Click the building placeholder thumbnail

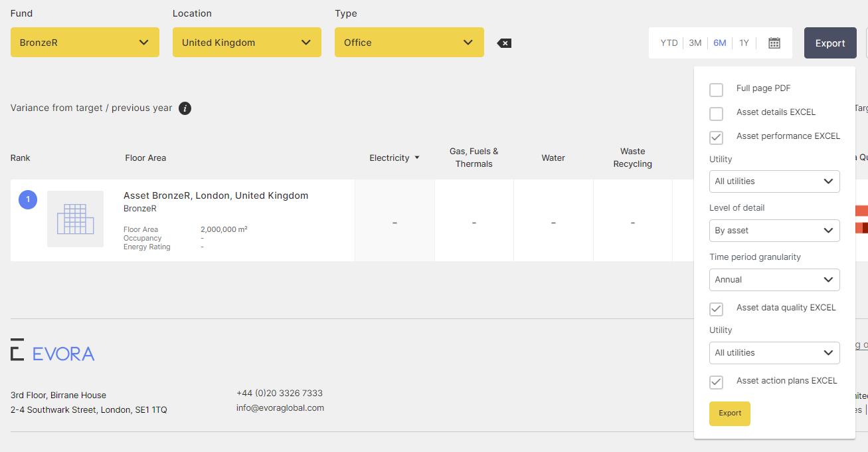click(75, 219)
